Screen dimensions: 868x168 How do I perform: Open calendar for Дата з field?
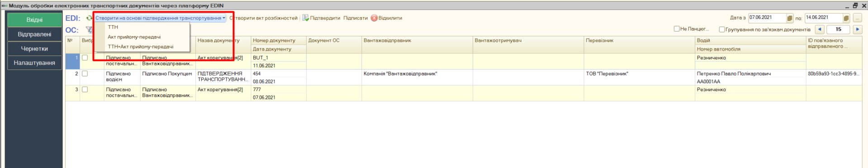point(790,18)
